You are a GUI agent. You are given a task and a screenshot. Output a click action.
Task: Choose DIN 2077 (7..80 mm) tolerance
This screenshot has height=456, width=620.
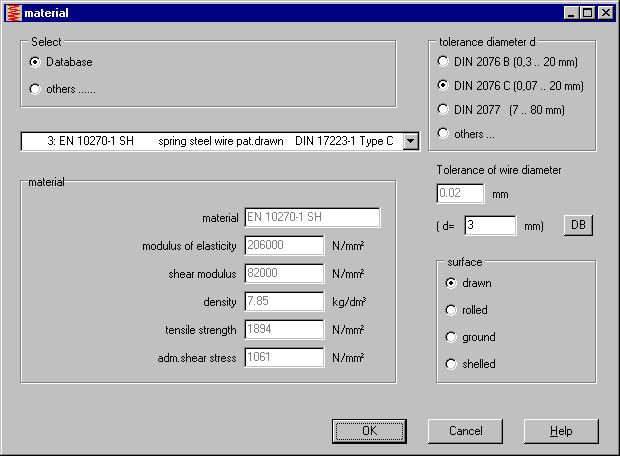click(444, 109)
